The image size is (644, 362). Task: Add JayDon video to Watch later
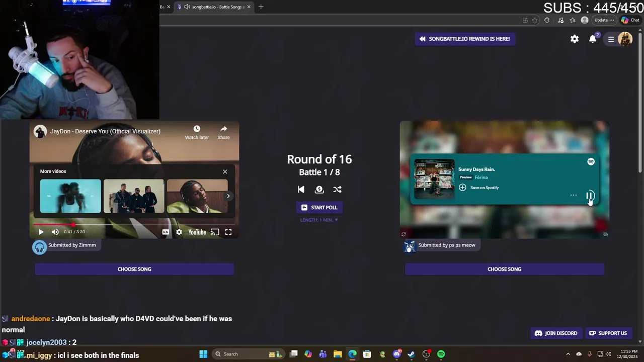point(197,133)
